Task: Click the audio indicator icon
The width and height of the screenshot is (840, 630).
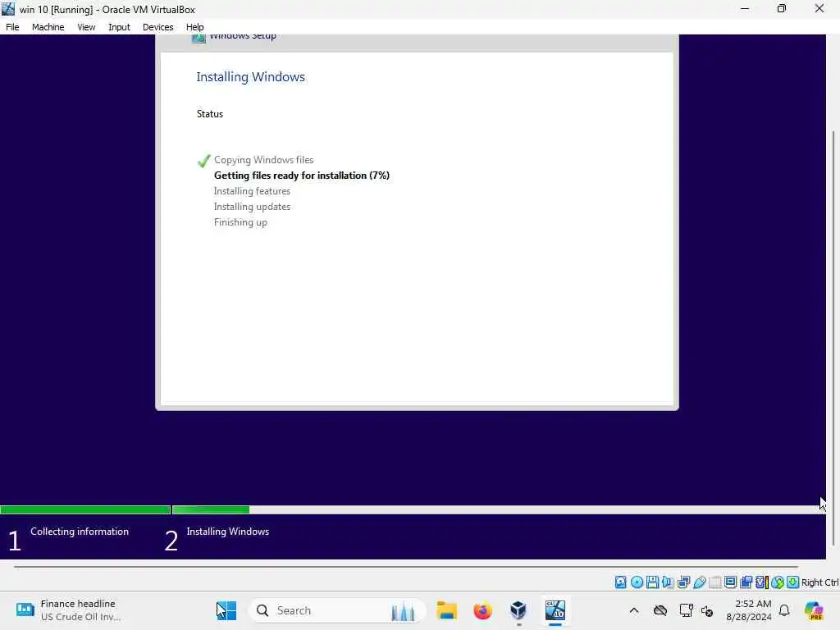Action: point(668,582)
